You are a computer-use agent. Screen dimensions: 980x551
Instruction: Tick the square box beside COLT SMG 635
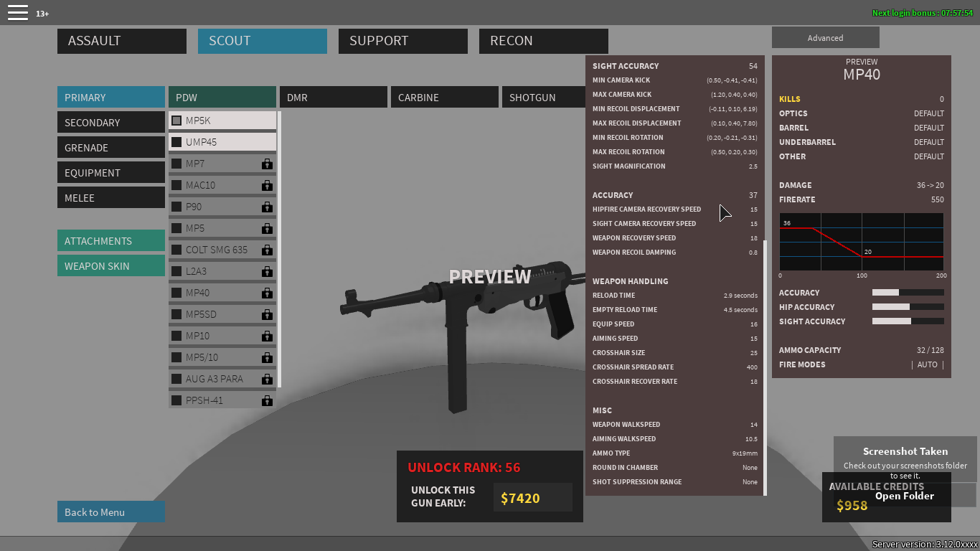(x=176, y=250)
